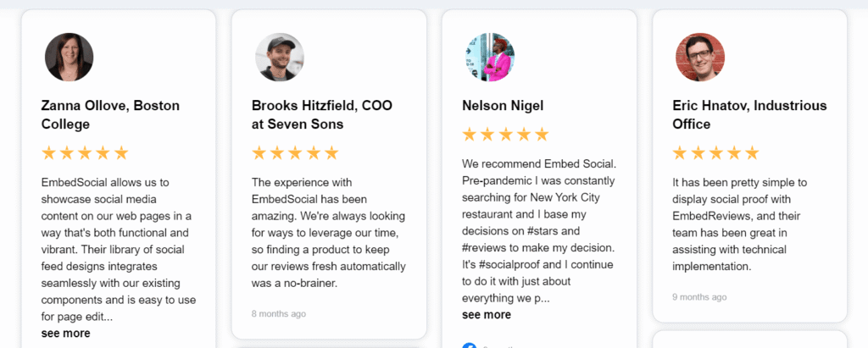Click Zanna Ollove's review text body
The image size is (868, 348).
117,249
